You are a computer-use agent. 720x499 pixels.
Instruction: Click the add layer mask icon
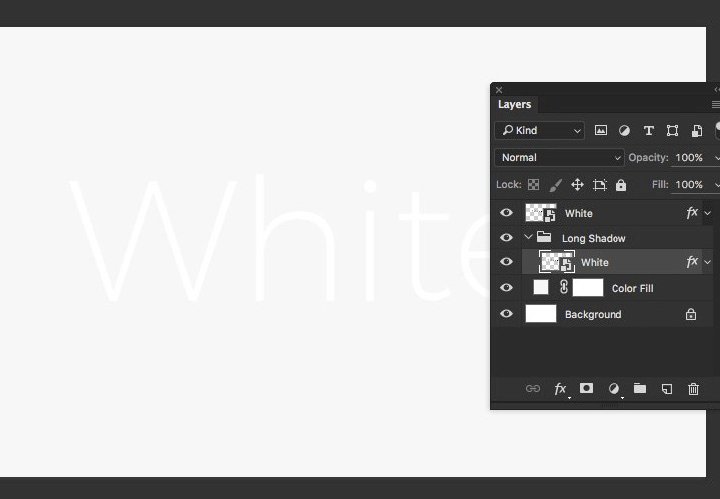587,389
